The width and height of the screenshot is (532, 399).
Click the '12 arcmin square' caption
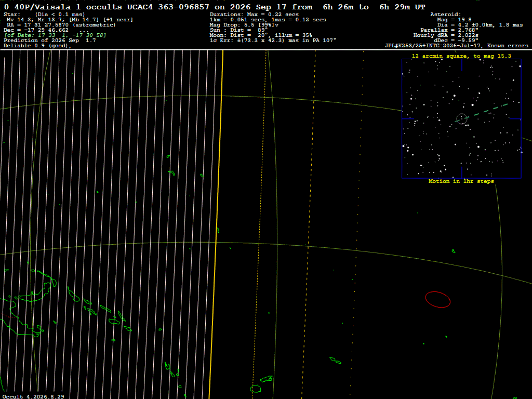click(461, 56)
